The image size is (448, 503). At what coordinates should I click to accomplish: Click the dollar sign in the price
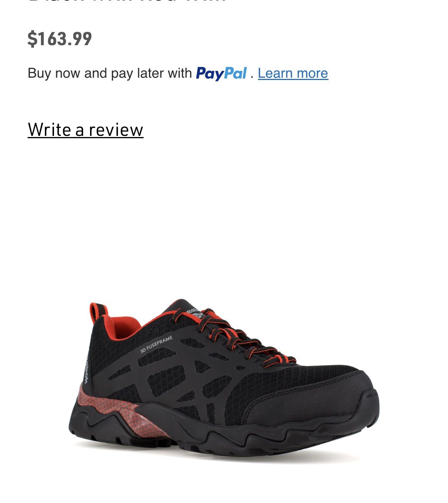coord(32,39)
